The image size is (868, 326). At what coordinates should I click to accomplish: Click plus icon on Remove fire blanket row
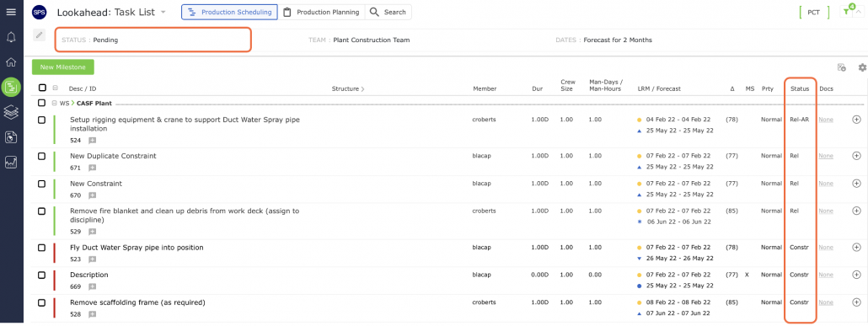pyautogui.click(x=856, y=211)
